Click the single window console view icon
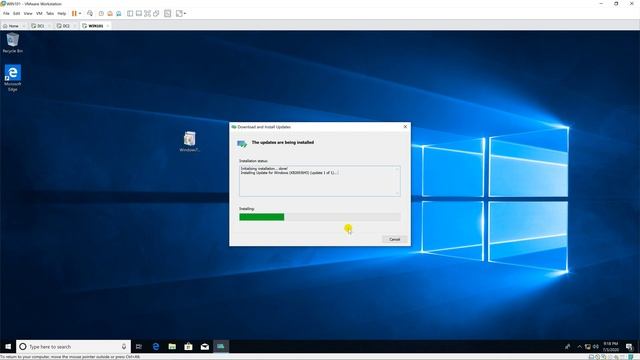 click(x=139, y=13)
